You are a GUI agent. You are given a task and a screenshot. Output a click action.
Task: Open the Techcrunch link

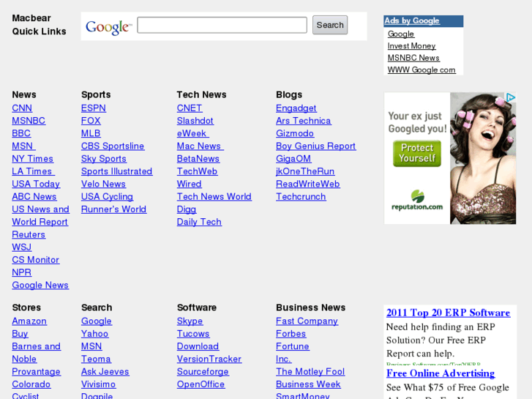tap(301, 196)
